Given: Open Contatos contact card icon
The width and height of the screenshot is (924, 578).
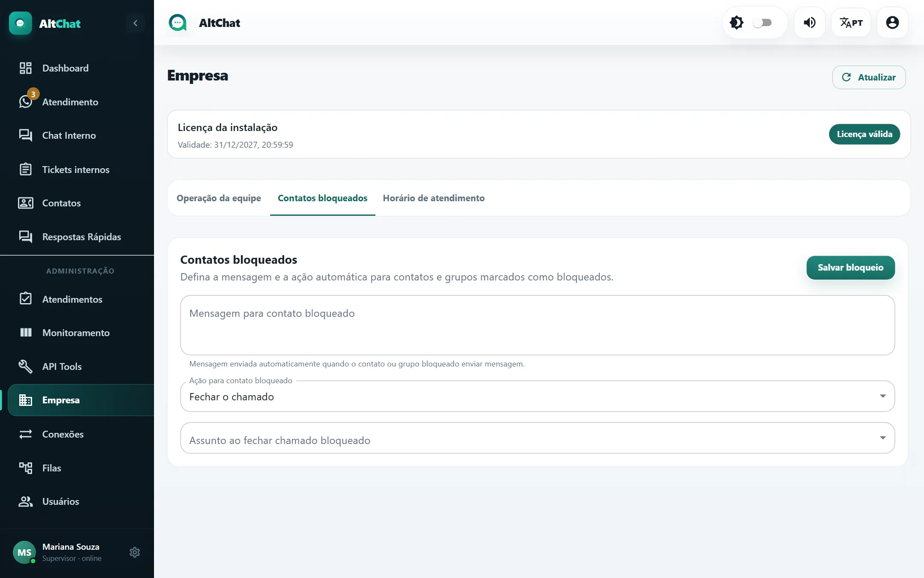Looking at the screenshot, I should point(26,203).
